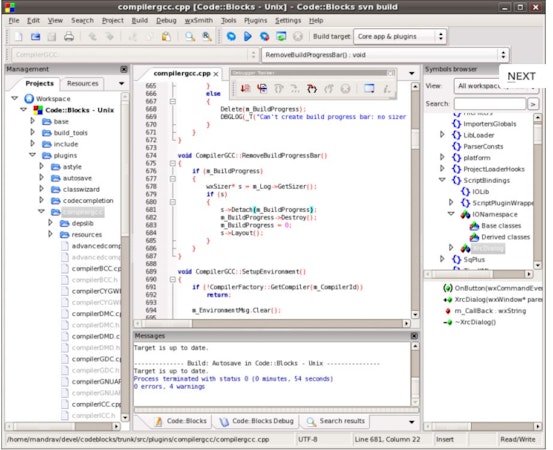Click the Replace toolbar icon
The image size is (553, 450).
point(207,36)
